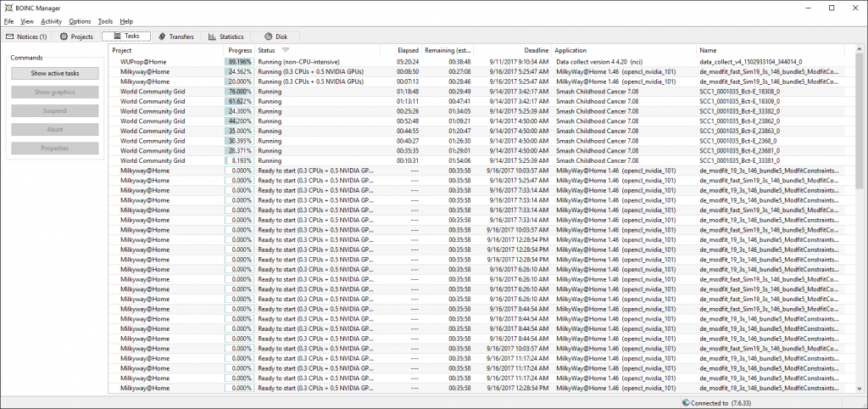Image resolution: width=868 pixels, height=409 pixels.
Task: Click the connection globe icon in status bar
Action: pyautogui.click(x=685, y=403)
